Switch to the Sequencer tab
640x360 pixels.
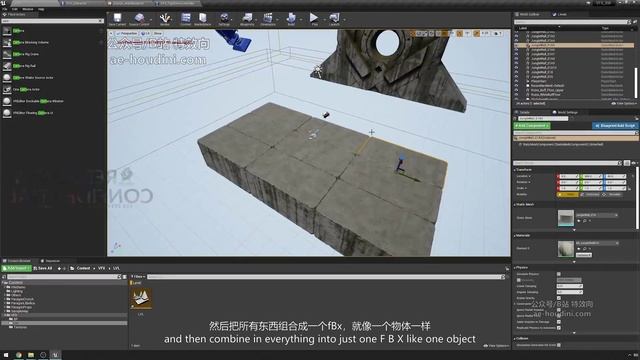tap(50, 261)
